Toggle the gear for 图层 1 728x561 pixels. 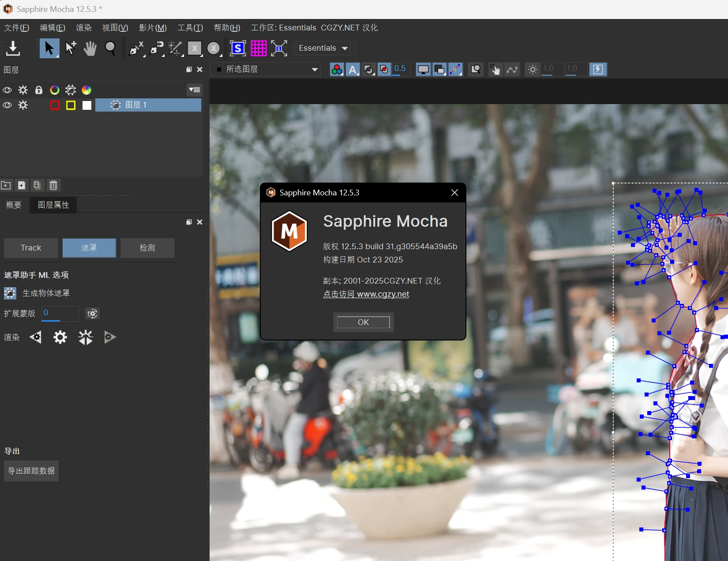(x=23, y=105)
